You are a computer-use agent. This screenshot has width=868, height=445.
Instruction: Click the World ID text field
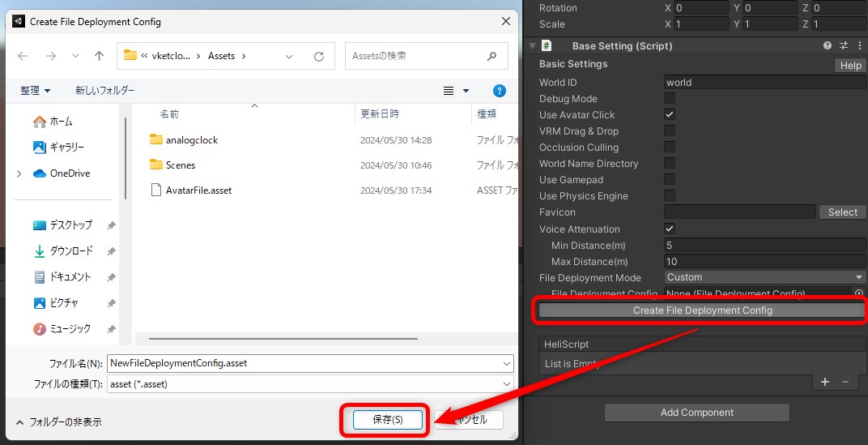(765, 82)
